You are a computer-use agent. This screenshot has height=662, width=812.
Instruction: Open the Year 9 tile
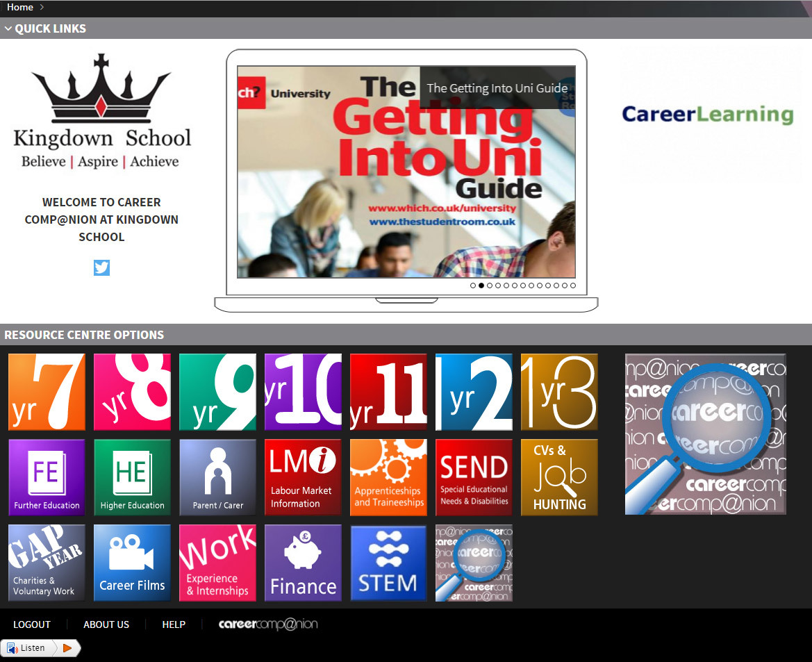pos(217,392)
